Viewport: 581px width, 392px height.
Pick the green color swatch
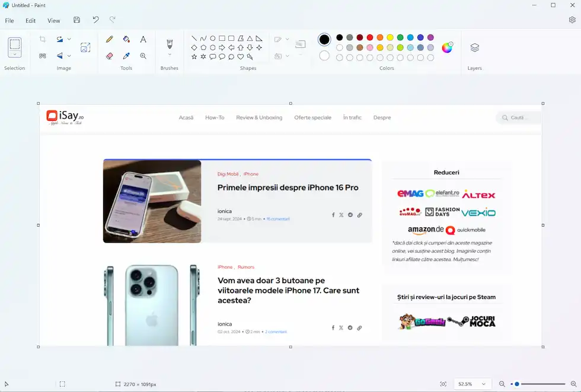[400, 37]
